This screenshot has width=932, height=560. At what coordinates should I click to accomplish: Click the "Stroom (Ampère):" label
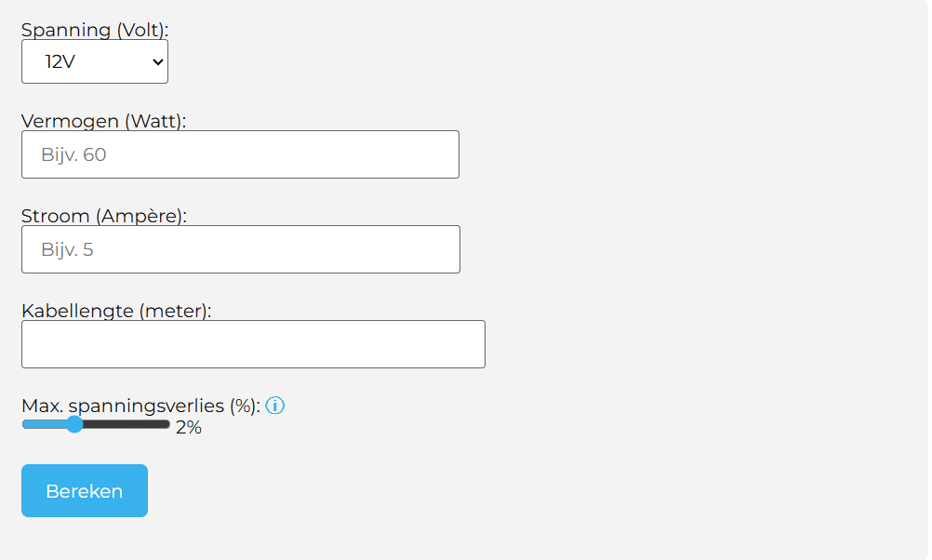coord(104,216)
